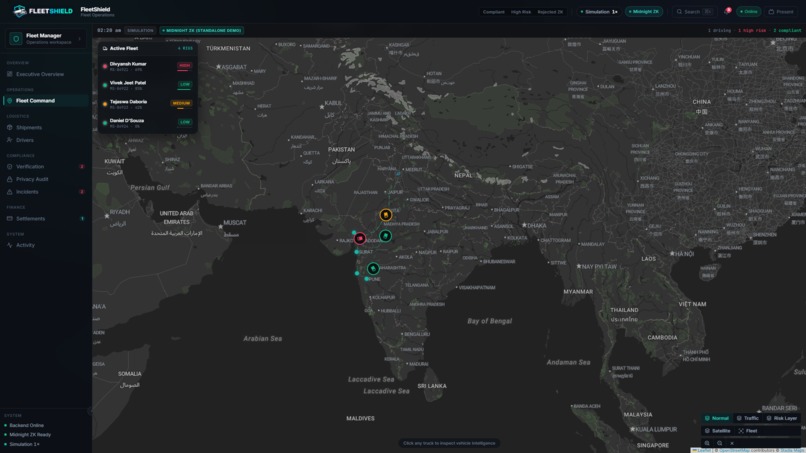The image size is (806, 453).
Task: Click Vivek Jeet Patel's LOW risk tag
Action: 185,84
